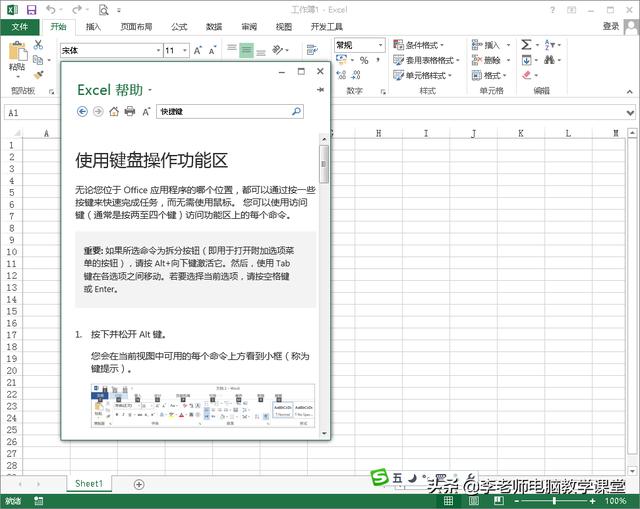Expand the formula bar
640x509 pixels.
[x=631, y=112]
